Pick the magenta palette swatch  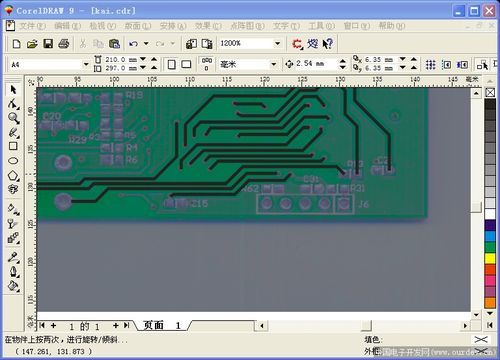click(490, 280)
